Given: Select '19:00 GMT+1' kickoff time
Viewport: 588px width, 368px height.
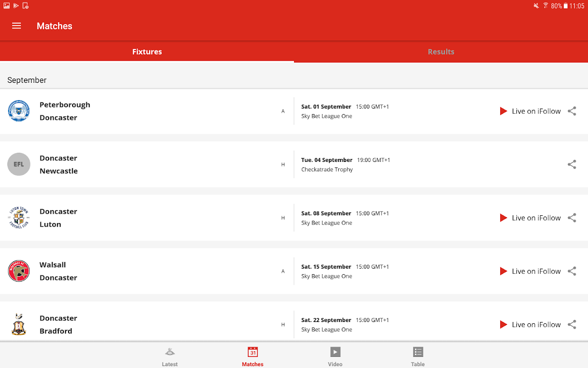Looking at the screenshot, I should coord(373,160).
